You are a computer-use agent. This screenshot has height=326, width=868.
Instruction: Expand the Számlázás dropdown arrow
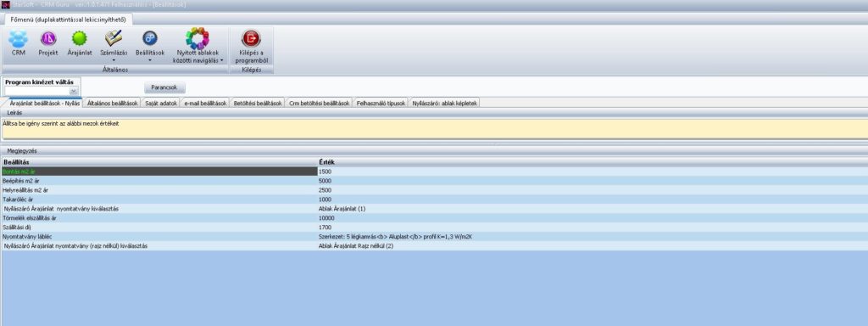[114, 60]
